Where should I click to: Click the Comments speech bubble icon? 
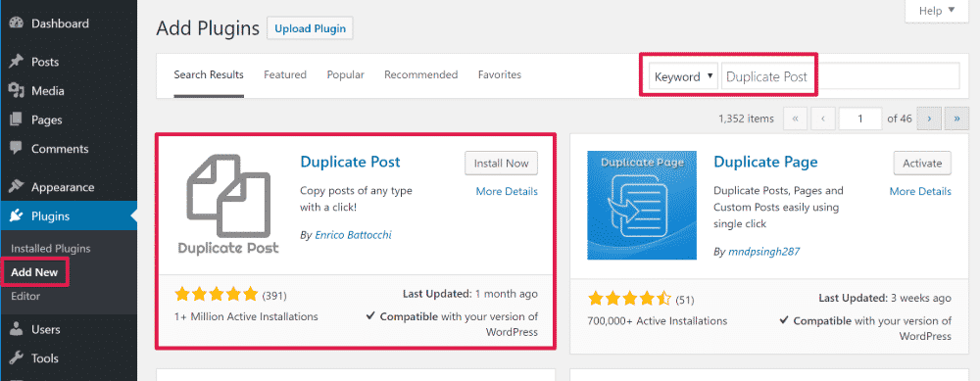(17, 149)
